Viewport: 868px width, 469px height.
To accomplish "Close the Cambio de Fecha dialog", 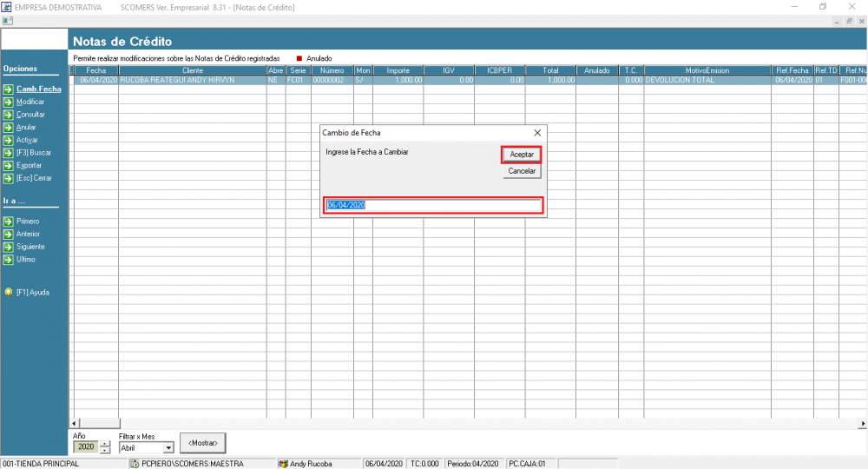I will (537, 133).
